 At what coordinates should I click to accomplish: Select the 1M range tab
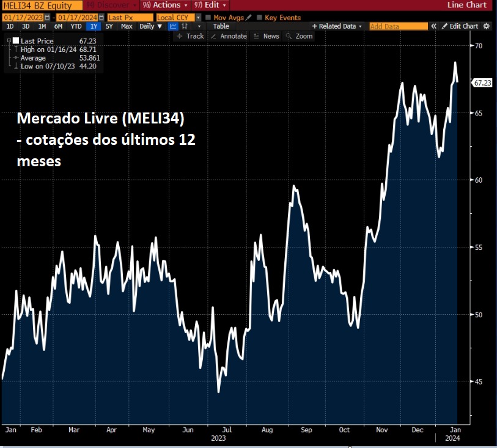point(42,26)
